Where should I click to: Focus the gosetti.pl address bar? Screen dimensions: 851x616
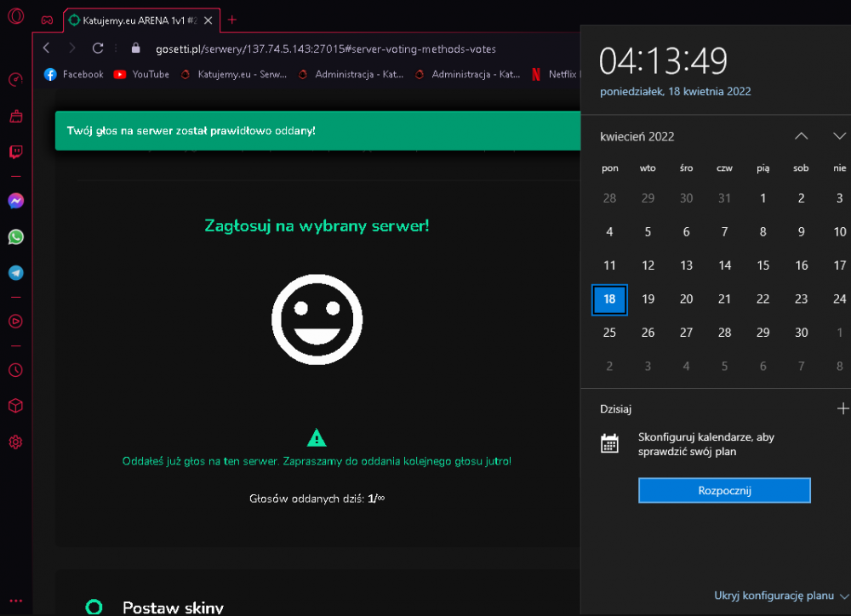coord(326,48)
